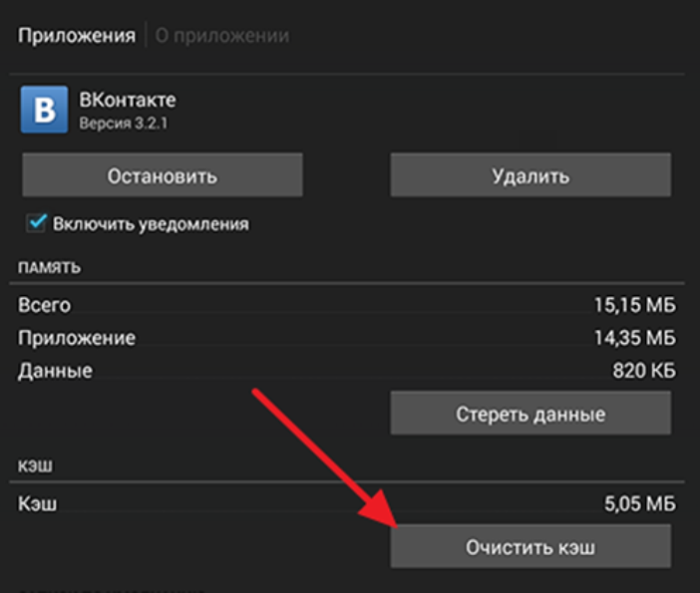Toggle the Включить уведомления checkbox
The width and height of the screenshot is (700, 593).
36,223
